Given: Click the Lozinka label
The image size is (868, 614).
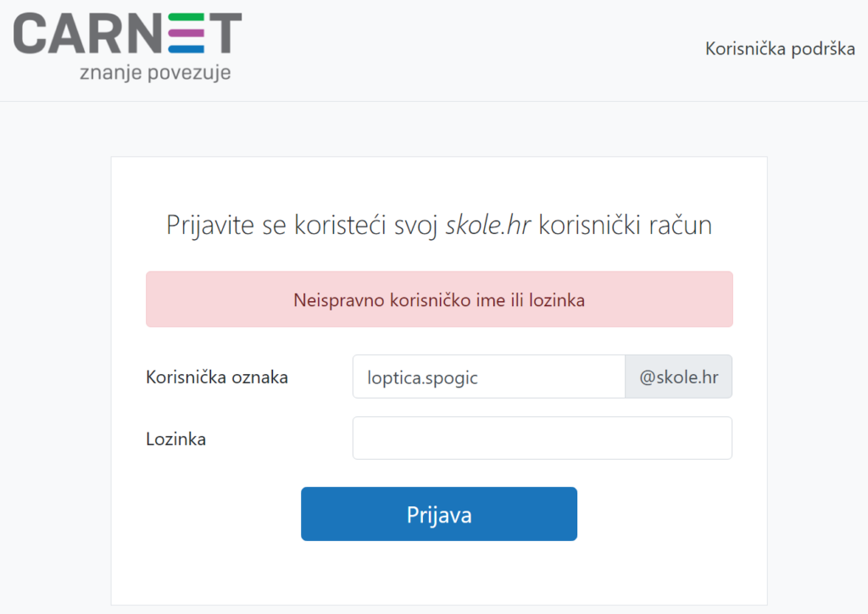Looking at the screenshot, I should click(x=176, y=439).
